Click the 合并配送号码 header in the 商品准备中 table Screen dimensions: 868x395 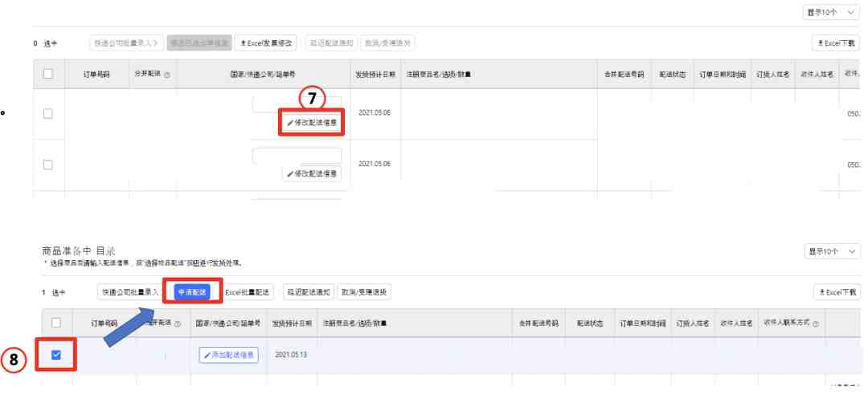539,323
